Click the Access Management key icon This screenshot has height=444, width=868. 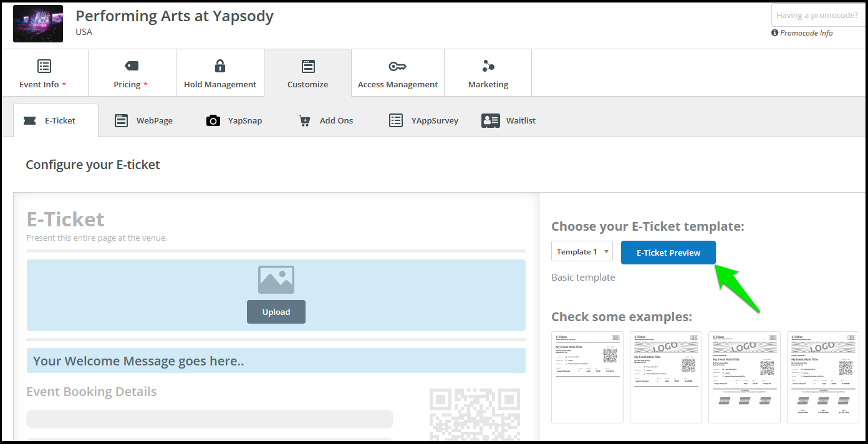397,66
